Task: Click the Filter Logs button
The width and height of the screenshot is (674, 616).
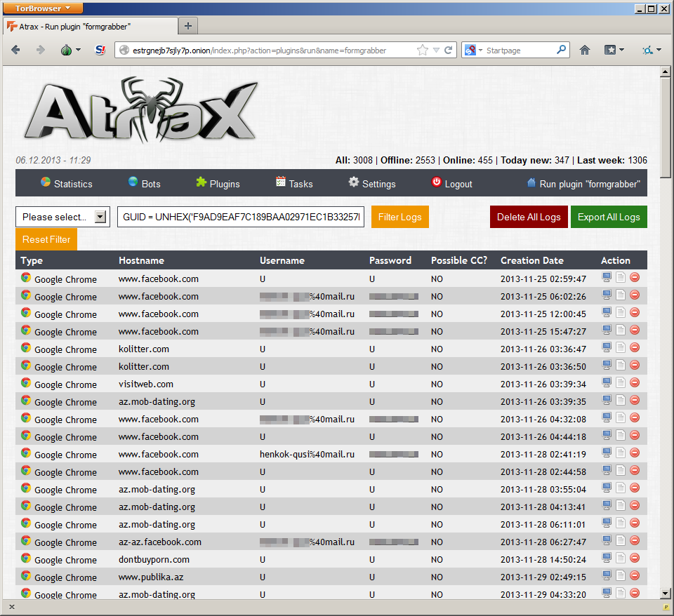Action: pyautogui.click(x=399, y=217)
